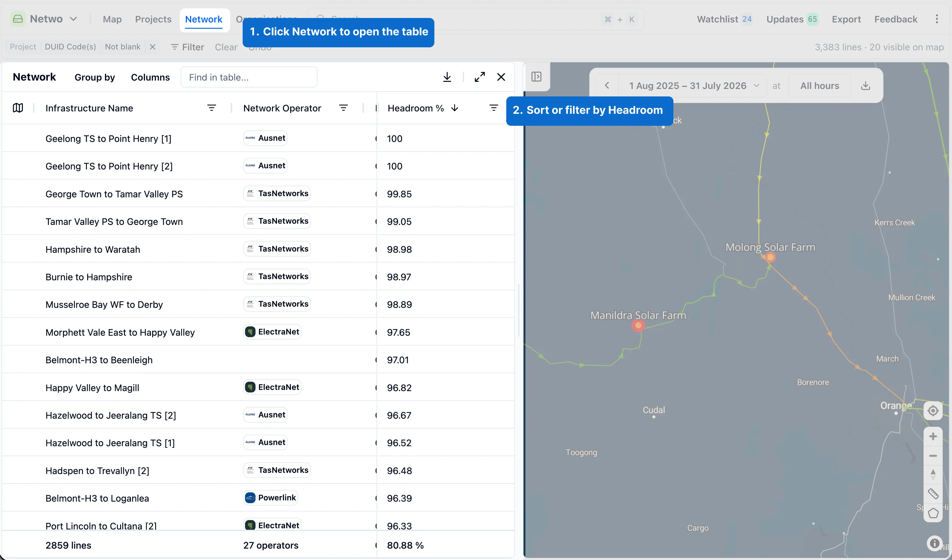Click the Manildra Solar Farm marker

[638, 325]
